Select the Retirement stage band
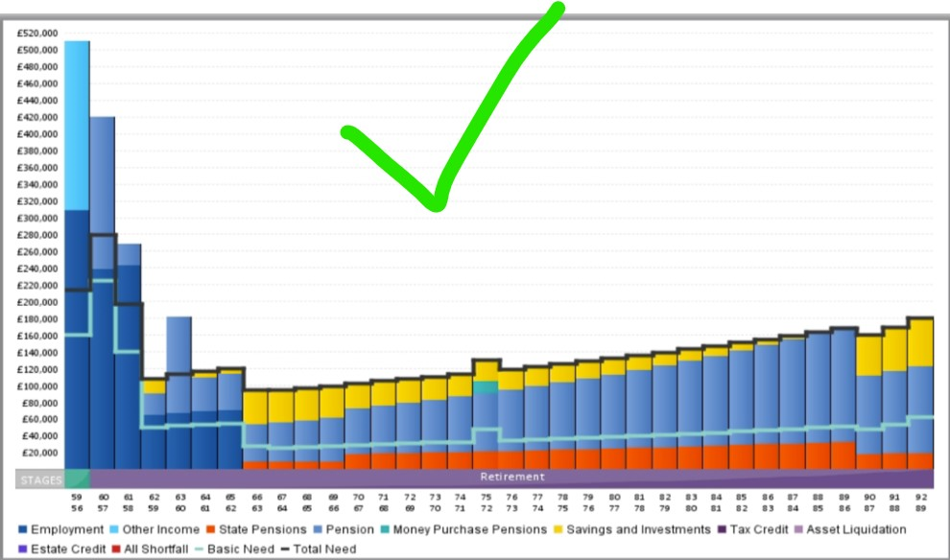 (x=511, y=478)
